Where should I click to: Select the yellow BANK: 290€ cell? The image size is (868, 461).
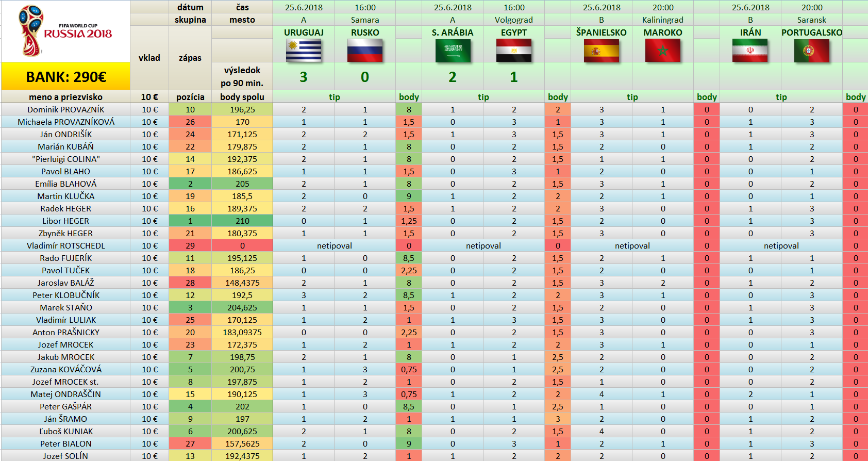65,77
